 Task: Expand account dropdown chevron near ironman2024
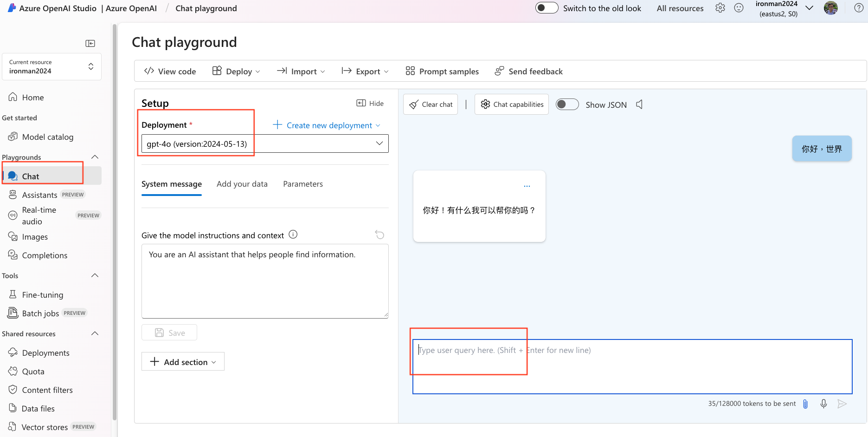[x=810, y=8]
